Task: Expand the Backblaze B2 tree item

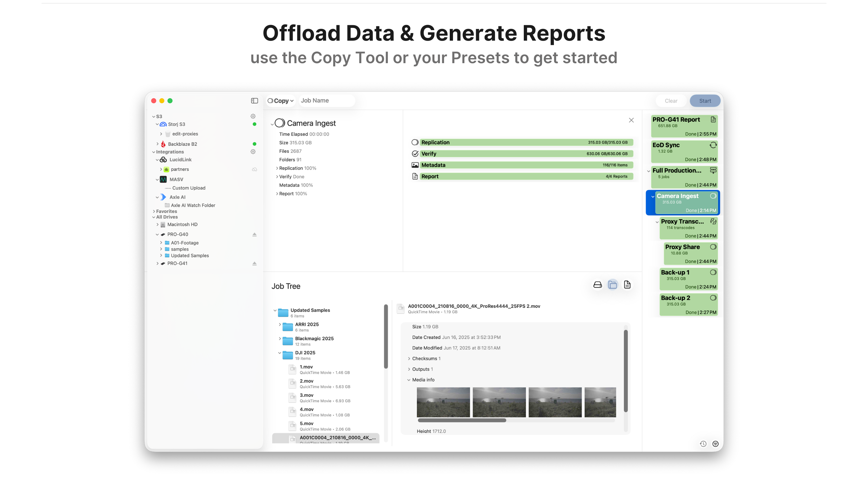Action: pos(157,144)
